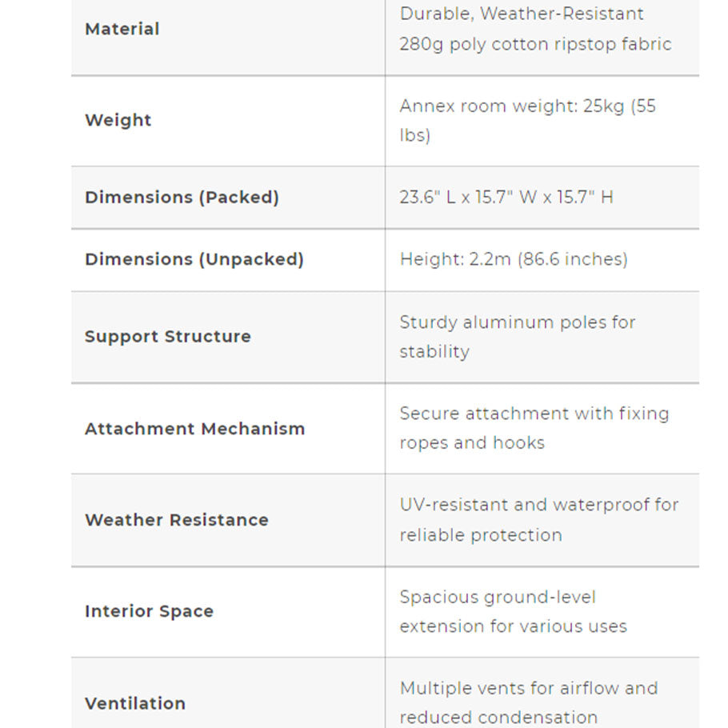The width and height of the screenshot is (728, 728).
Task: Click the Interior Space label
Action: (149, 611)
